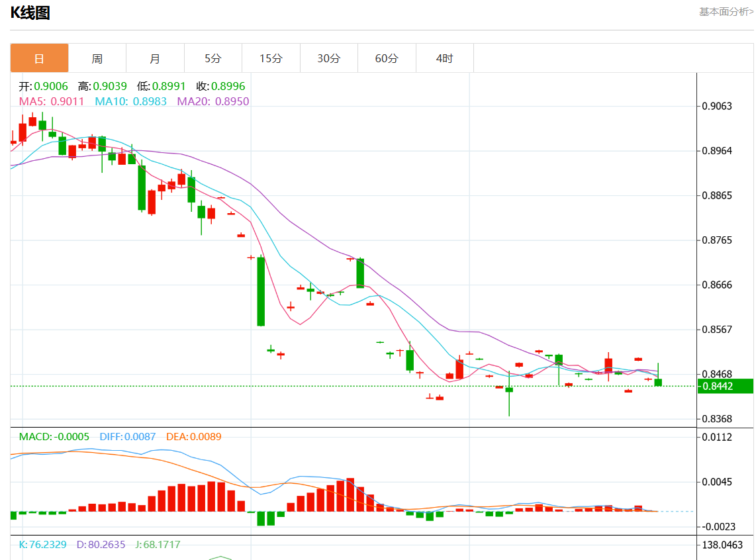Switch to the 周 weekly tab
Screen dimensions: 756x560
pos(97,58)
